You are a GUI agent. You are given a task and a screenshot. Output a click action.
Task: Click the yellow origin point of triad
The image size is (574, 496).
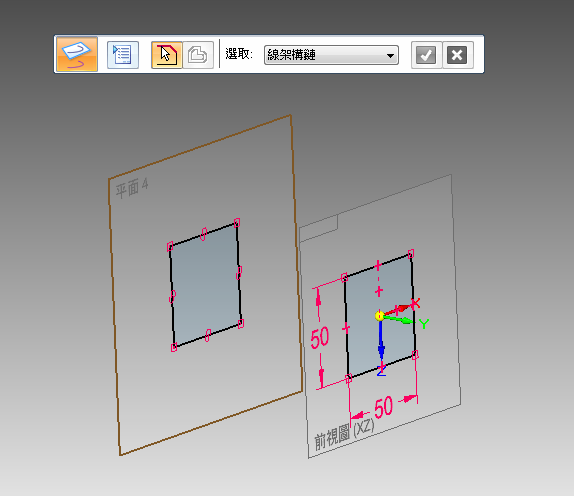coord(380,316)
